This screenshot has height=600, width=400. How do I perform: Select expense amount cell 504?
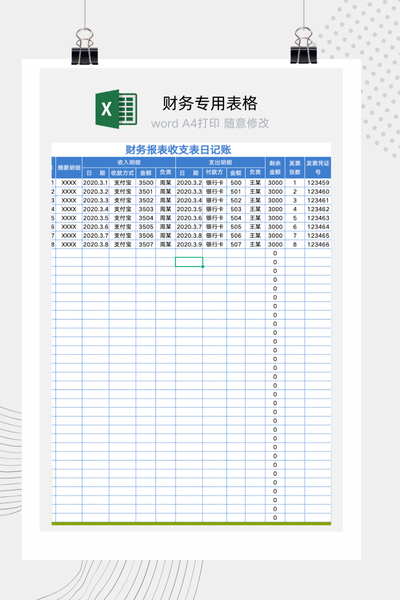236,218
